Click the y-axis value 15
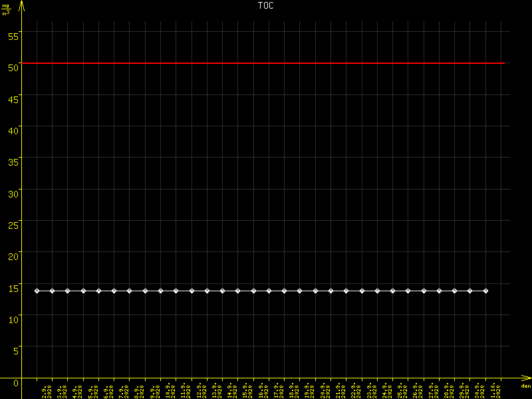 [13, 285]
